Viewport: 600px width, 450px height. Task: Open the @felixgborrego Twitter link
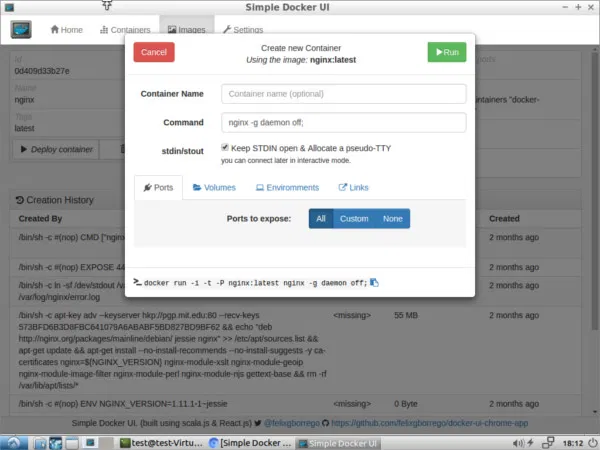(292, 423)
